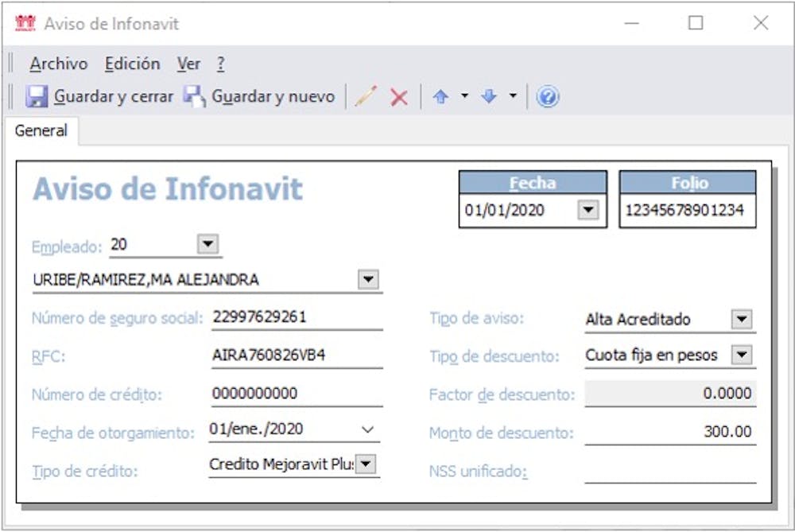Click the Monto de descuento field
The height and width of the screenshot is (532, 795).
[670, 432]
